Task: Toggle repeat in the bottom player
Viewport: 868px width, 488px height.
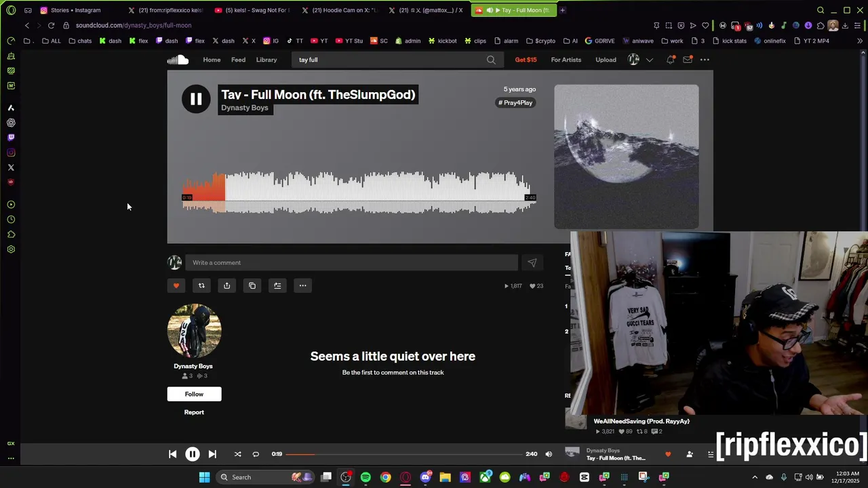Action: pyautogui.click(x=256, y=454)
